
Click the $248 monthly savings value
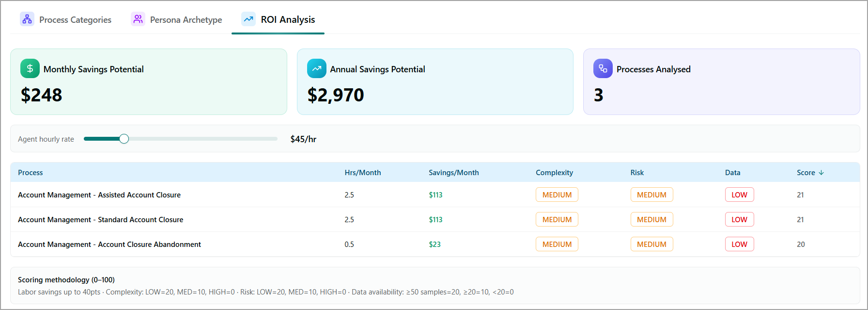point(41,95)
